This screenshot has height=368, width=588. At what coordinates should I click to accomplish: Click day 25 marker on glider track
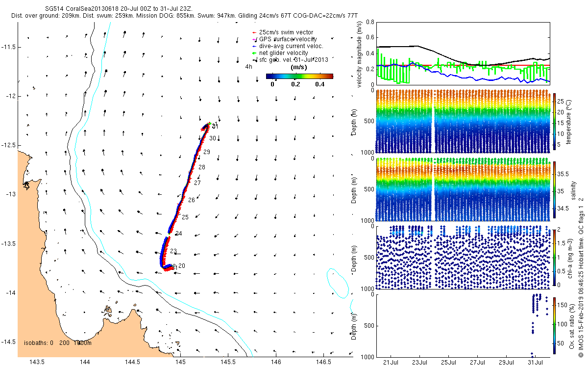coord(185,217)
